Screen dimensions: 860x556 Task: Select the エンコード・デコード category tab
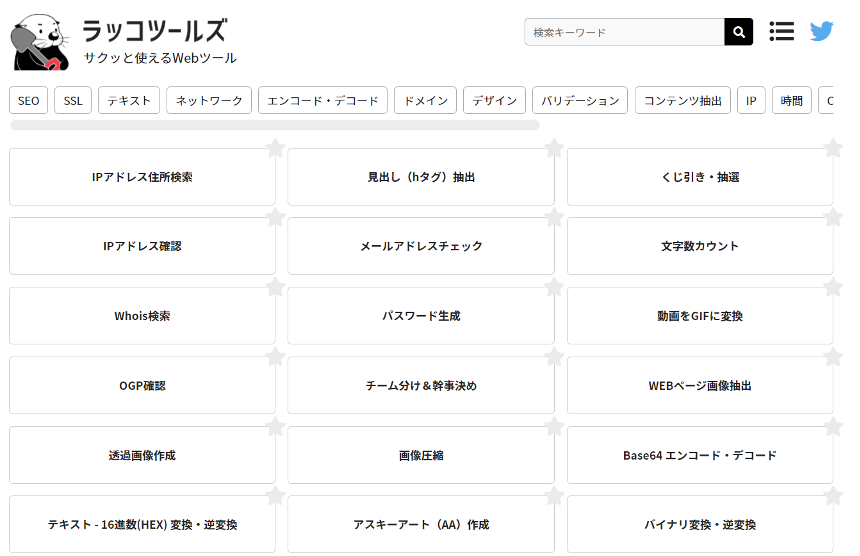click(322, 100)
